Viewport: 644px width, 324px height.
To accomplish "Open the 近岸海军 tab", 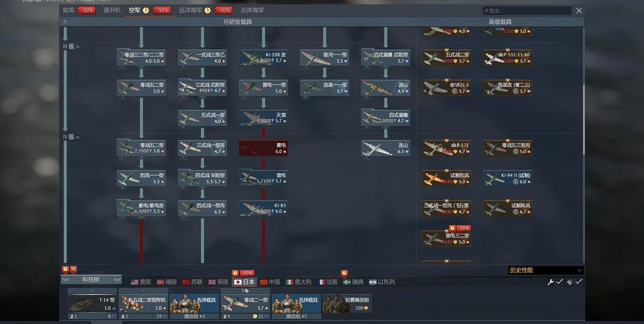I will pyautogui.click(x=252, y=10).
